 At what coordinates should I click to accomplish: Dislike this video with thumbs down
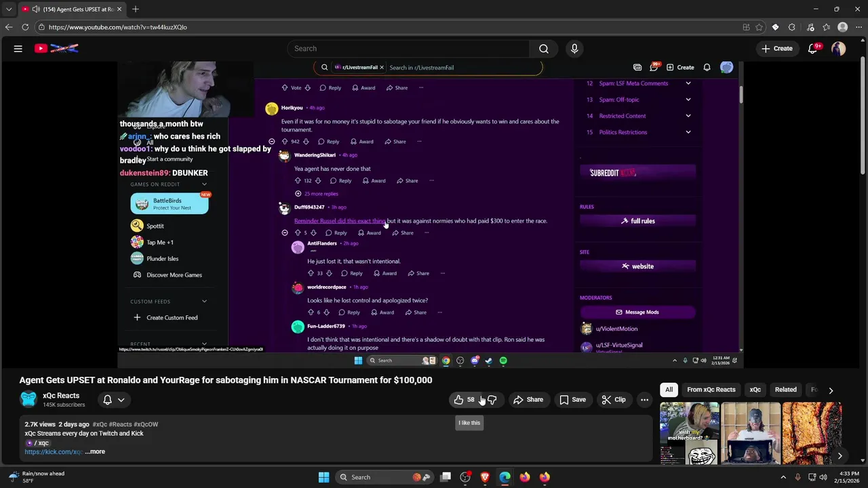click(492, 400)
